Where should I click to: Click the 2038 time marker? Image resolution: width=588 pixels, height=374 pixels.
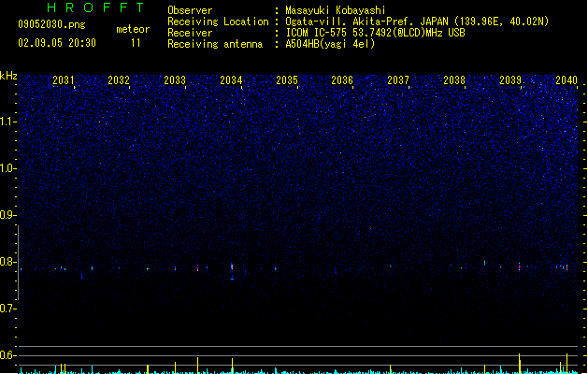[454, 80]
